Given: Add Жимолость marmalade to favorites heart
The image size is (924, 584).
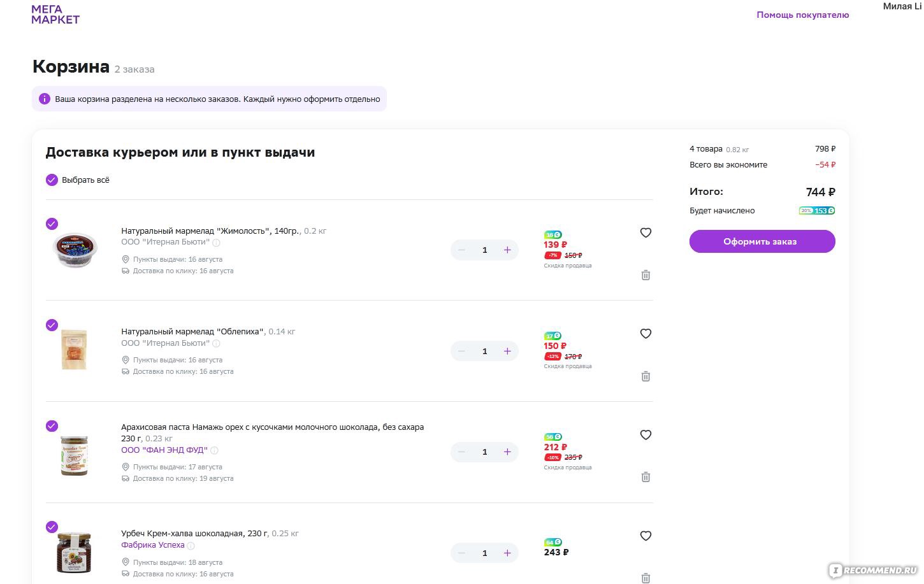Looking at the screenshot, I should (x=646, y=233).
